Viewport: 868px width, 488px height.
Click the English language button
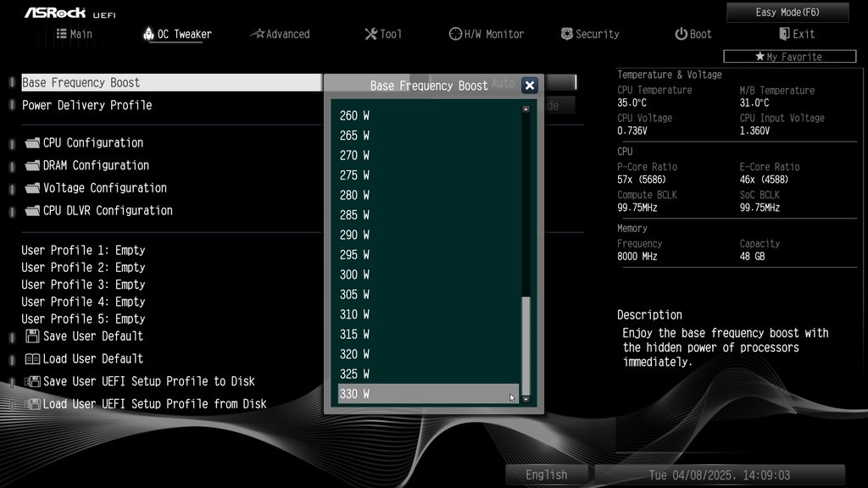546,474
